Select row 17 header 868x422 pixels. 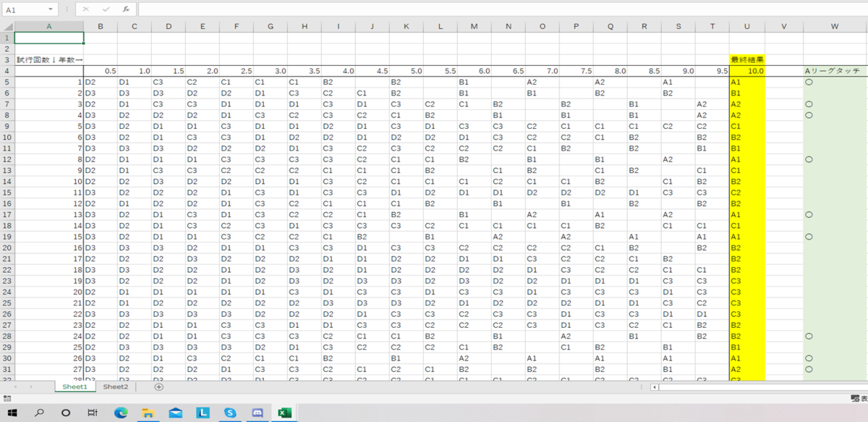[7, 214]
